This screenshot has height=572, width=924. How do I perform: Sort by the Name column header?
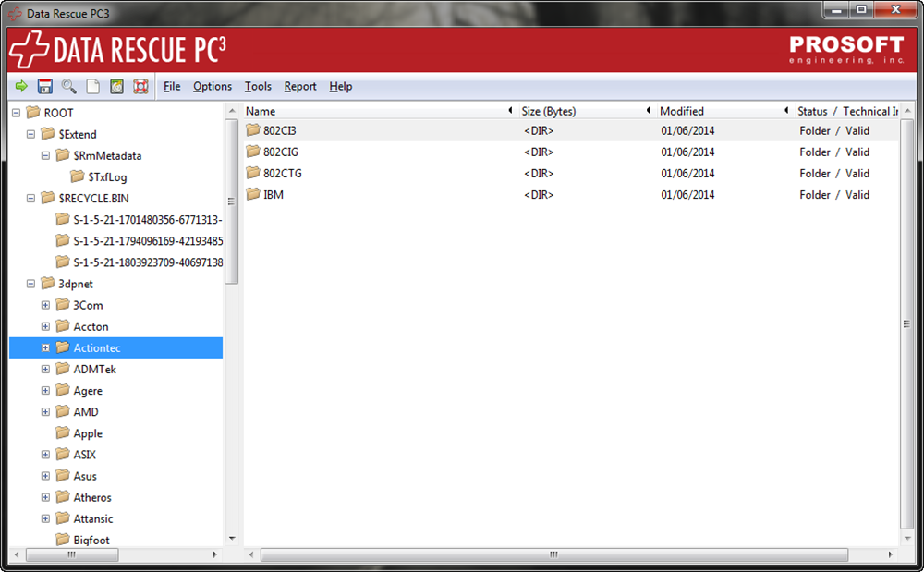coord(380,111)
